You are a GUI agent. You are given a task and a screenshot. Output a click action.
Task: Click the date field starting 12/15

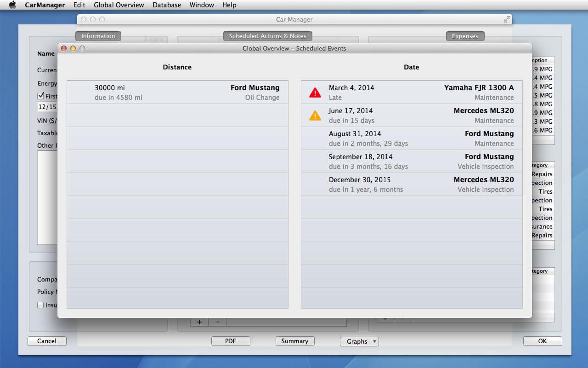pyautogui.click(x=47, y=107)
